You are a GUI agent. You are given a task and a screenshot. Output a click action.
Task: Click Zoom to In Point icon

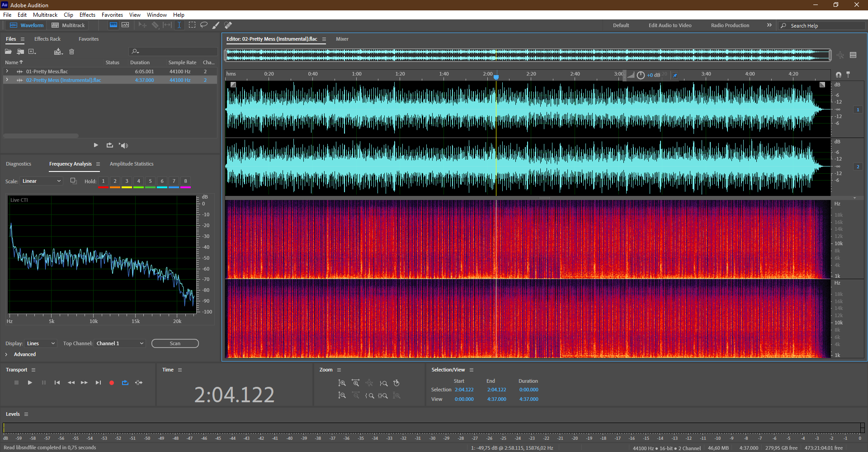(x=369, y=395)
